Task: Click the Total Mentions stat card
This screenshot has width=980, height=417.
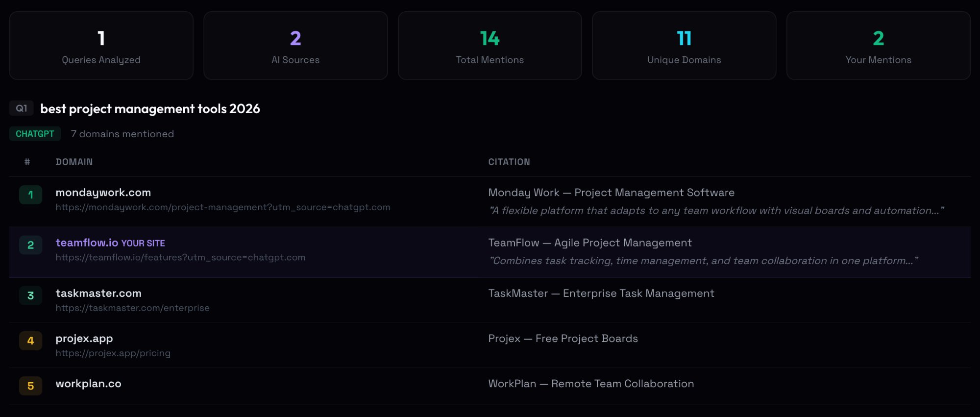Action: (490, 46)
